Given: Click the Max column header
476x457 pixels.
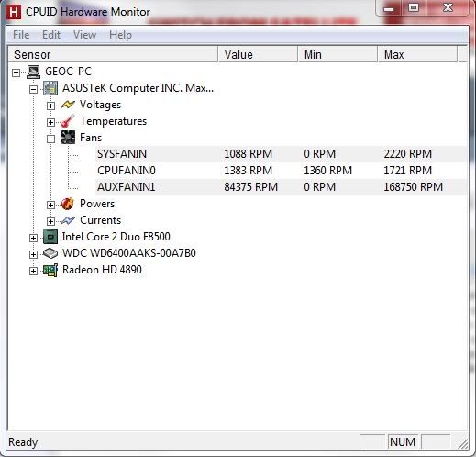Looking at the screenshot, I should click(417, 55).
